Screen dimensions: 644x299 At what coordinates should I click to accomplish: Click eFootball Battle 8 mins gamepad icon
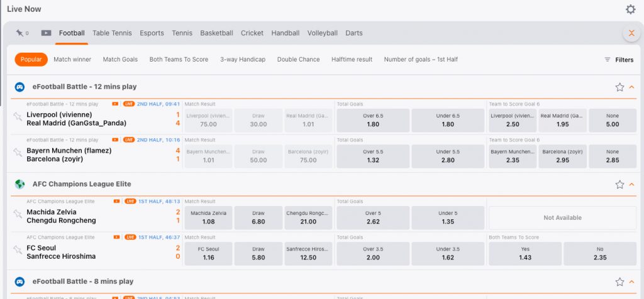click(x=19, y=282)
